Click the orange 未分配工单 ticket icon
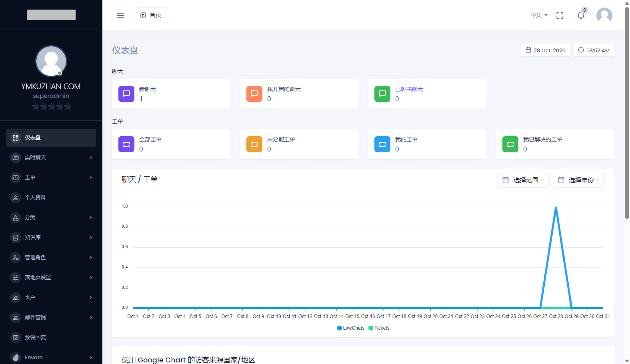Image resolution: width=630 pixels, height=364 pixels. [254, 144]
